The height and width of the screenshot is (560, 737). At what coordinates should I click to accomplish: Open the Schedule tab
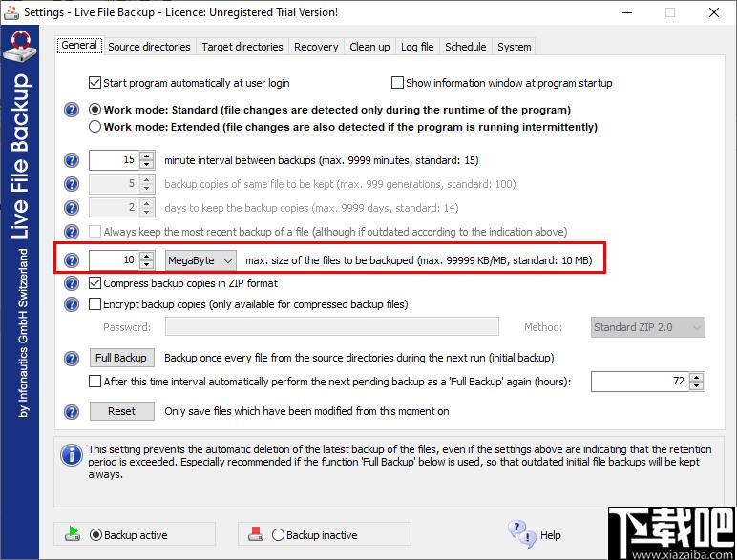(x=465, y=47)
